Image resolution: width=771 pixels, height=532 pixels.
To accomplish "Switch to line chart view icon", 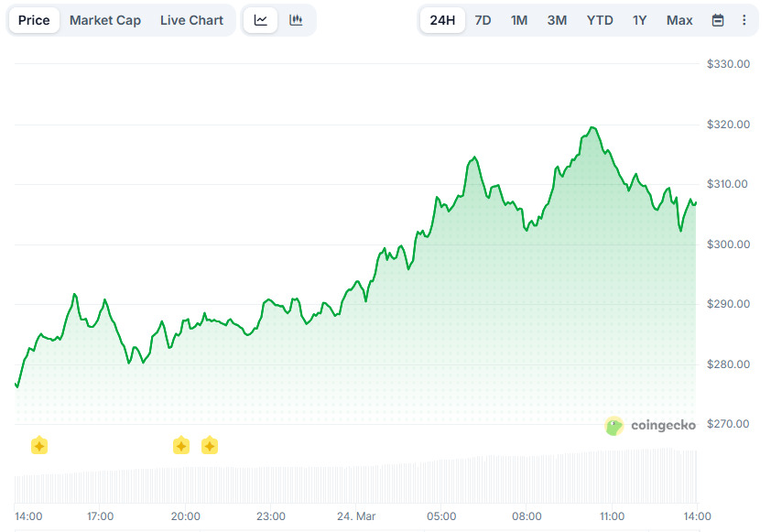I will click(x=261, y=20).
